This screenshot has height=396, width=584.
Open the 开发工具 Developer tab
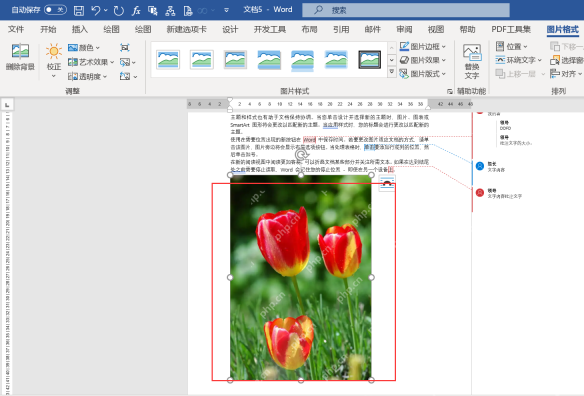tap(270, 29)
